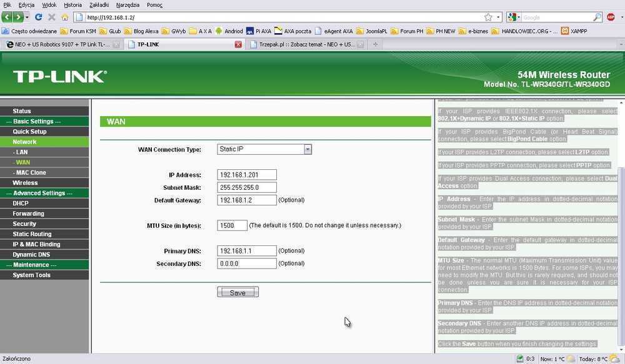Open the WAN Connection Type dropdown
625x364 pixels.
pos(264,149)
